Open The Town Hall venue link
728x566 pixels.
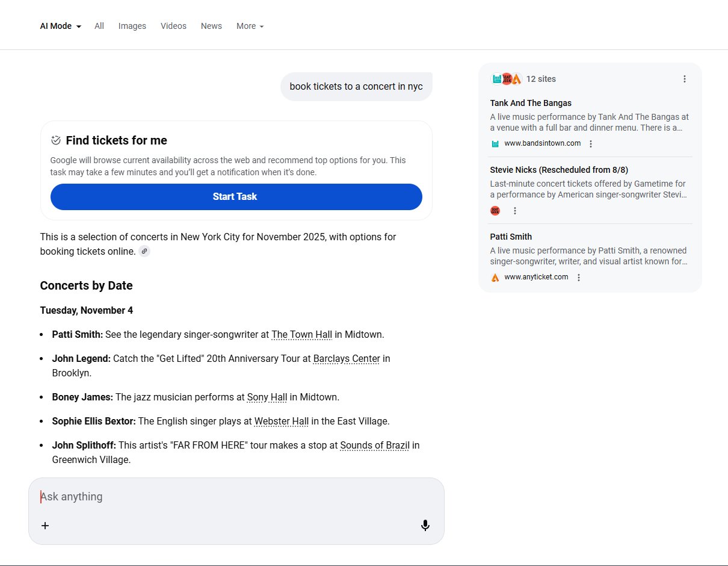coord(301,335)
